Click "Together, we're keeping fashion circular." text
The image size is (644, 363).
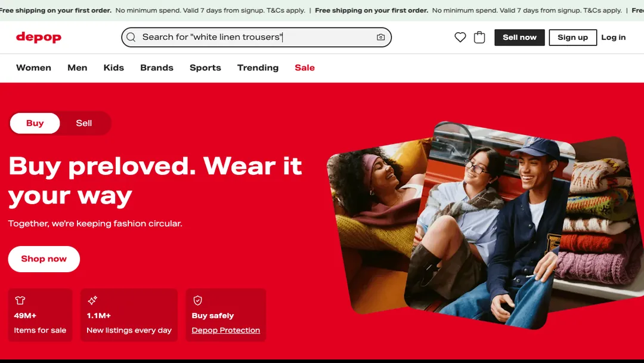(95, 224)
